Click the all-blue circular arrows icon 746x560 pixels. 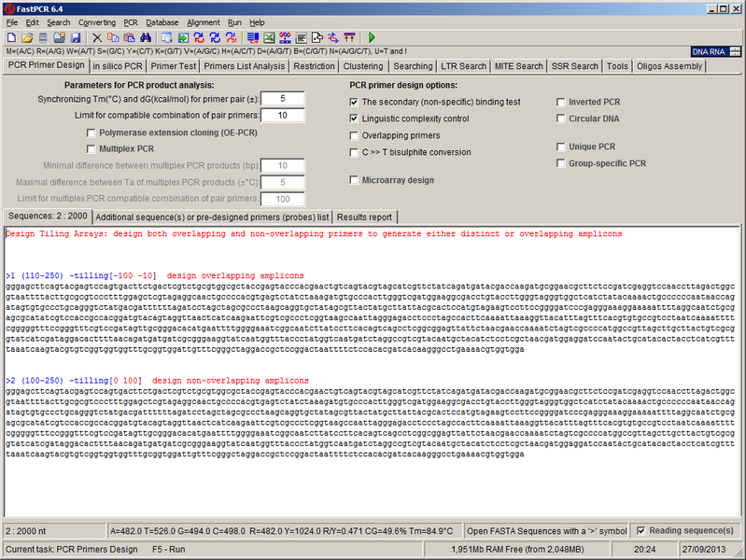[x=215, y=37]
